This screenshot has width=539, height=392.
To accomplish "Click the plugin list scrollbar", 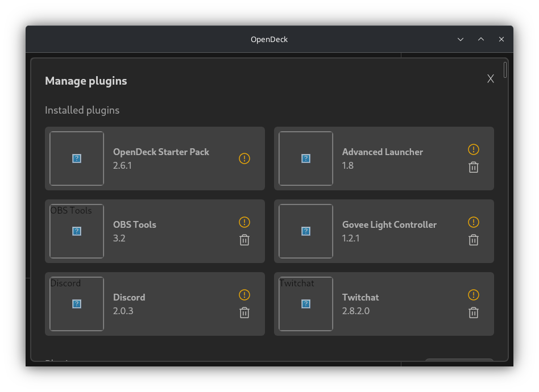I will point(505,70).
